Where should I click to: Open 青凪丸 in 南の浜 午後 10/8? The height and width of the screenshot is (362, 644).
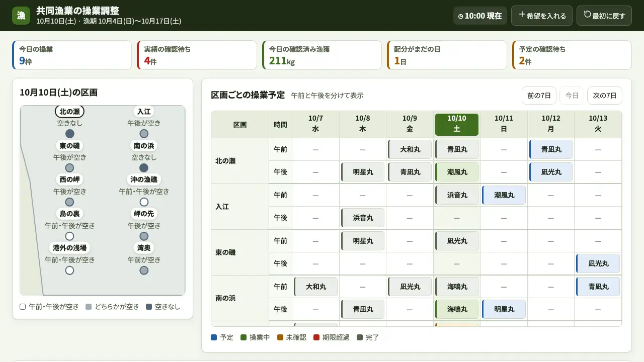point(363,309)
